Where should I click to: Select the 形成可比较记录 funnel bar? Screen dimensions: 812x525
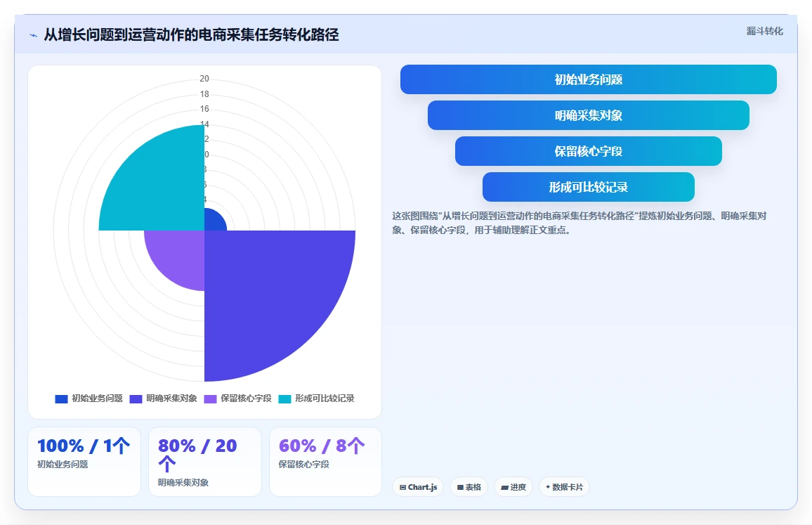589,186
